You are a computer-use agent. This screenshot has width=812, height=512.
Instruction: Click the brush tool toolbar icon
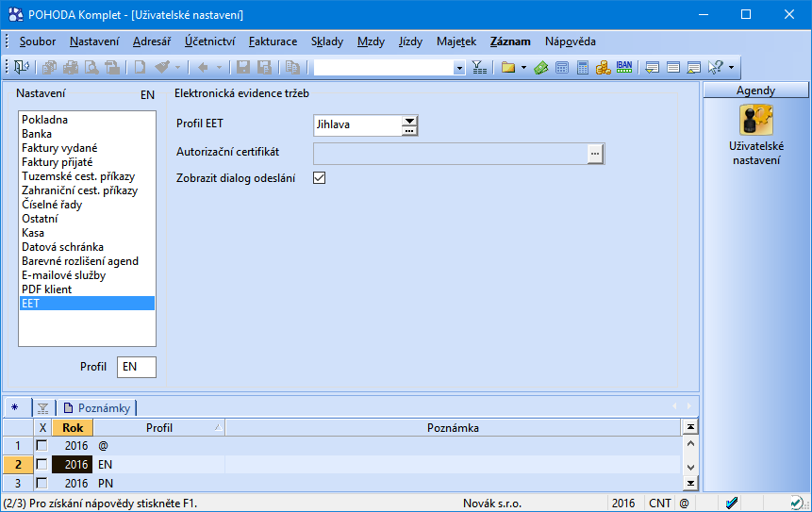point(162,67)
